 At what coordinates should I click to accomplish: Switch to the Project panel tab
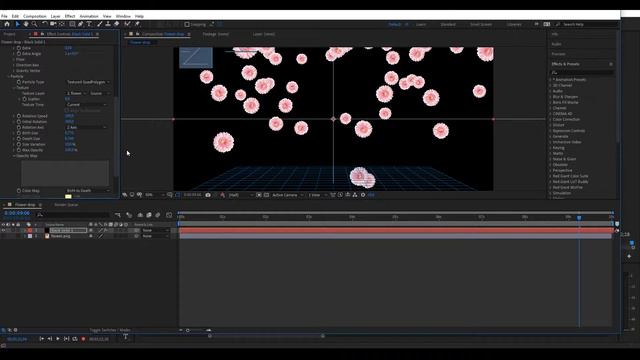[x=9, y=34]
